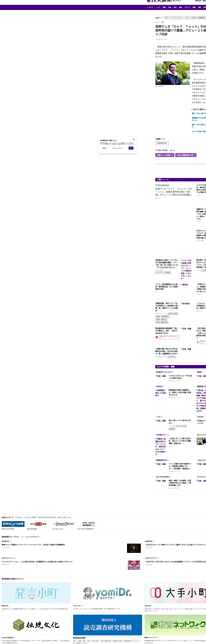
Task: Click the 発言小町 site banner
Action: [x=36, y=593]
